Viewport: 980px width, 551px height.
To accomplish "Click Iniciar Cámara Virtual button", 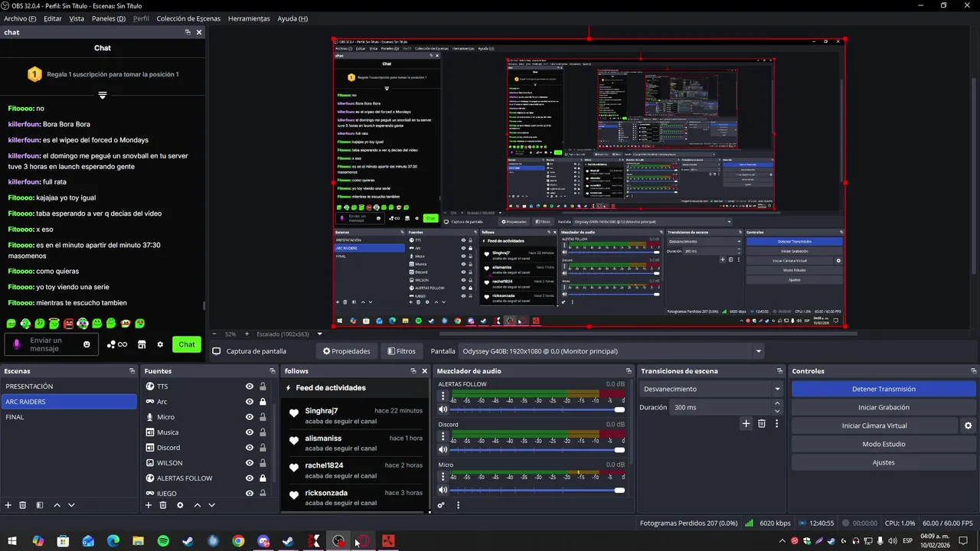I will 874,425.
